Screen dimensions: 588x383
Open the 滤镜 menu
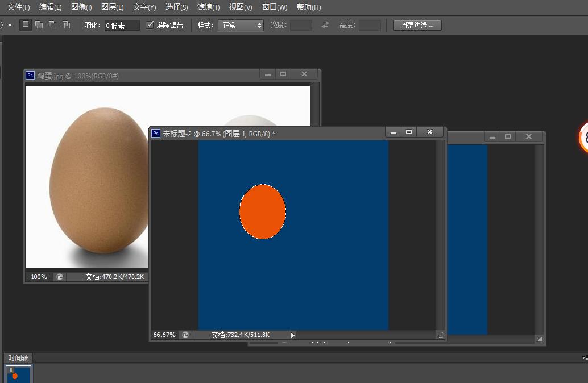tap(208, 7)
